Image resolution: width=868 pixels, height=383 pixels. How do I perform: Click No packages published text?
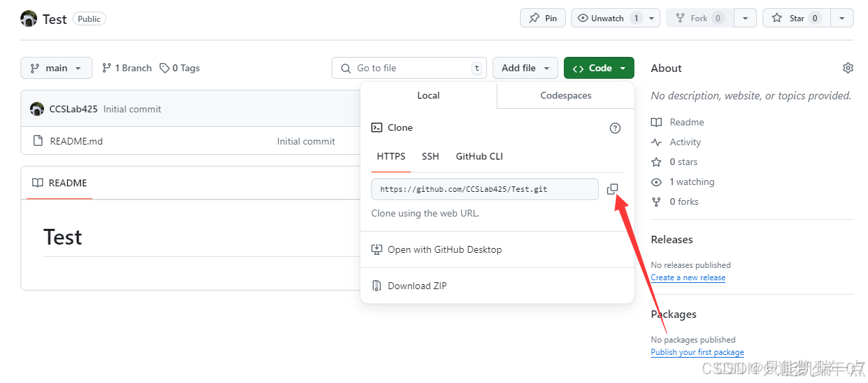tap(693, 340)
